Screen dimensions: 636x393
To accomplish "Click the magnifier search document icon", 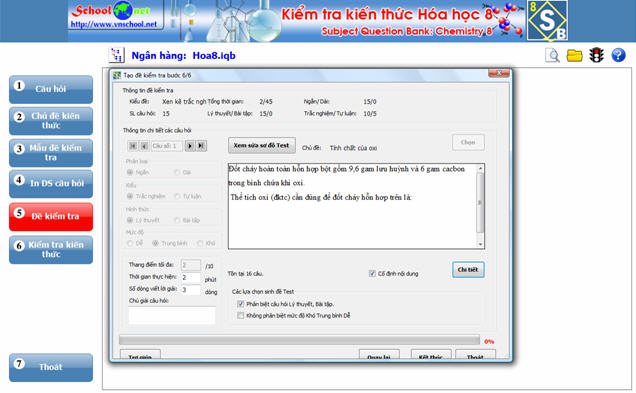I will coord(552,55).
